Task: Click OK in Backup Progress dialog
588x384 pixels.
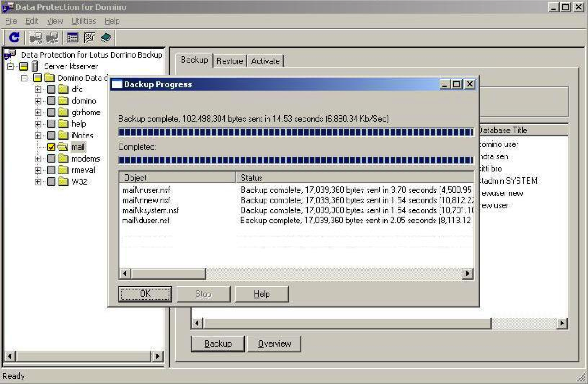Action: (x=145, y=294)
